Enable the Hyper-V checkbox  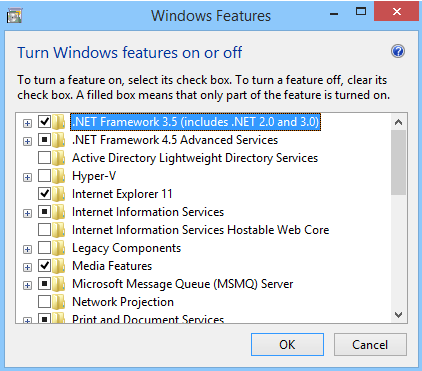[x=44, y=176]
